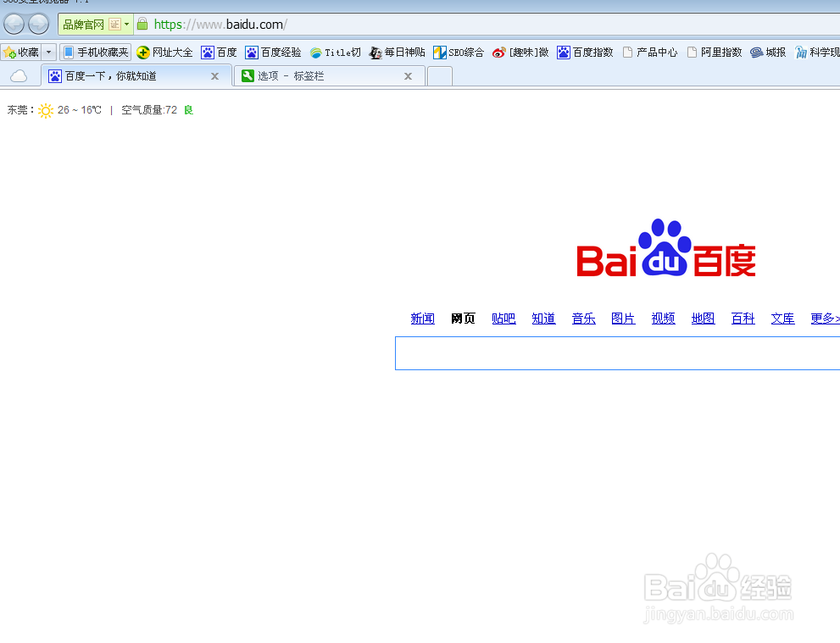The image size is (840, 643).
Task: Select the 网页 search category
Action: point(463,319)
